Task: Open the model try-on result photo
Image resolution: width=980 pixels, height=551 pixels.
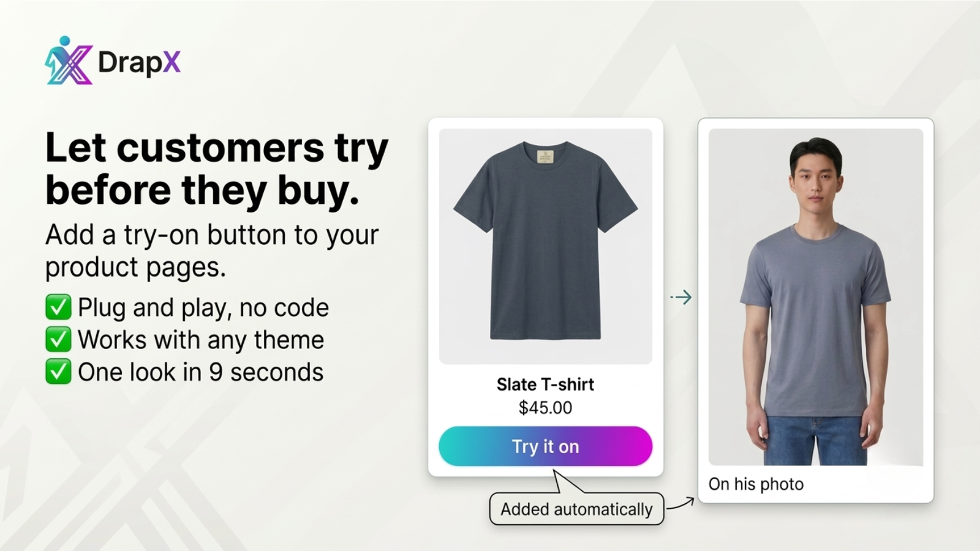Action: click(815, 297)
